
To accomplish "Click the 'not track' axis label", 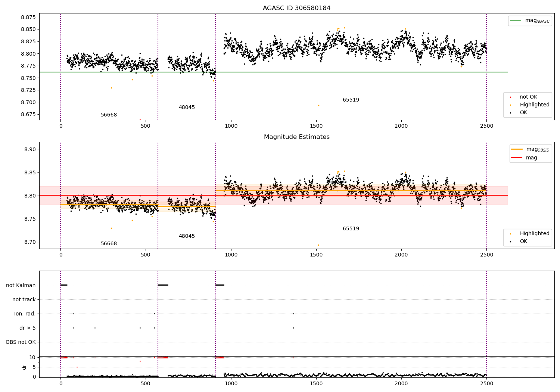I will point(24,299).
